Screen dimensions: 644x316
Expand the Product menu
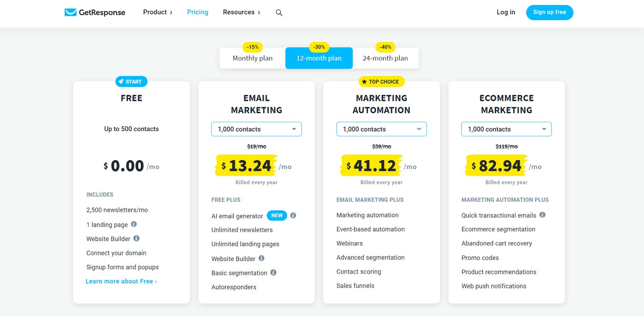[158, 12]
